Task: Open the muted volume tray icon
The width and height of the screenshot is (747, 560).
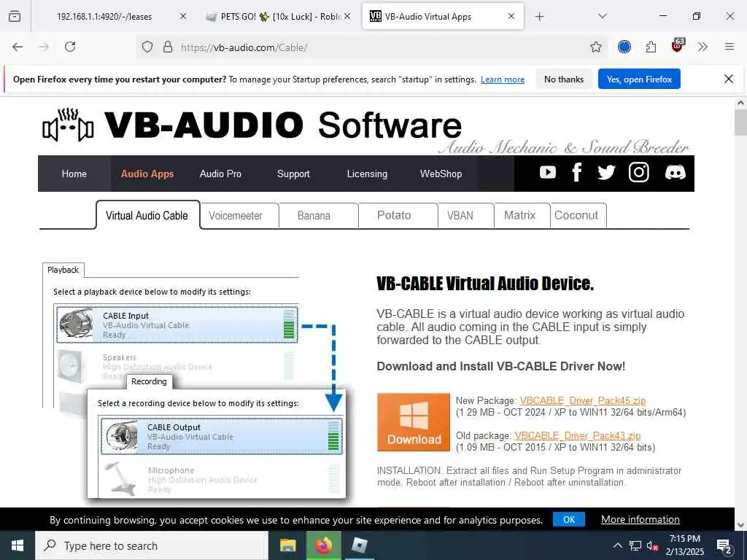Action: coord(652,545)
